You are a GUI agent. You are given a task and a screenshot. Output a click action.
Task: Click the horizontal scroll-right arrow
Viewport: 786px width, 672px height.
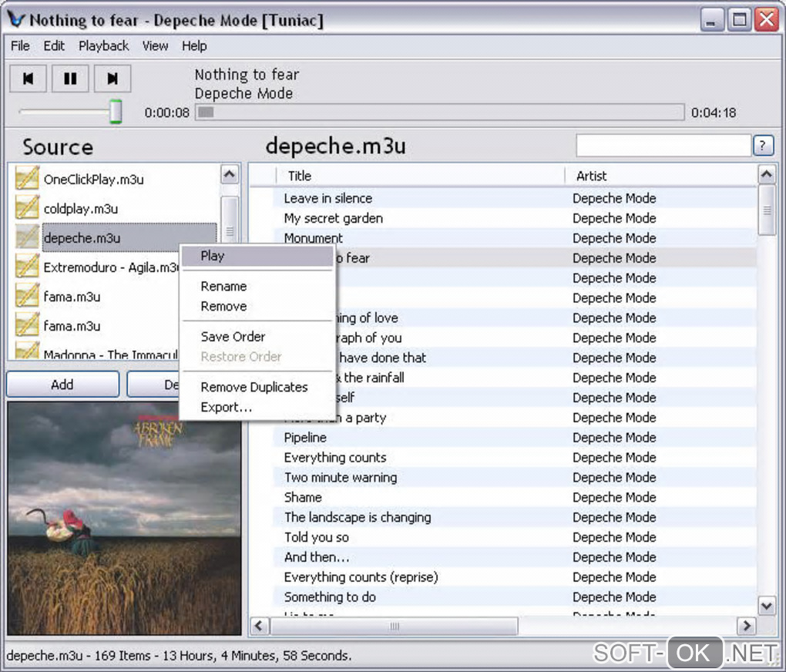(747, 626)
